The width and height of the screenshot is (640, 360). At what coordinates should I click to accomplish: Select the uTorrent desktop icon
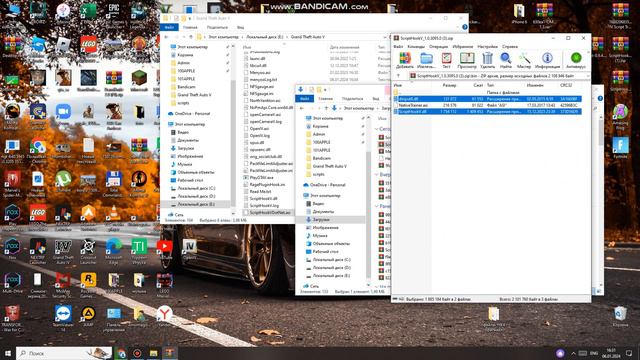pos(63,181)
